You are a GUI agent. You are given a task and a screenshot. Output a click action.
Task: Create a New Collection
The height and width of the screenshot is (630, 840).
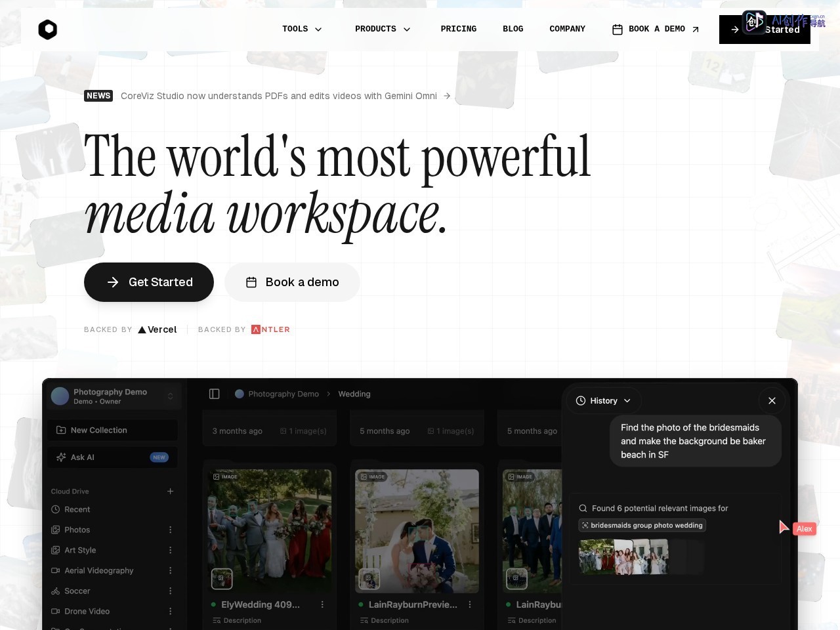(x=112, y=430)
